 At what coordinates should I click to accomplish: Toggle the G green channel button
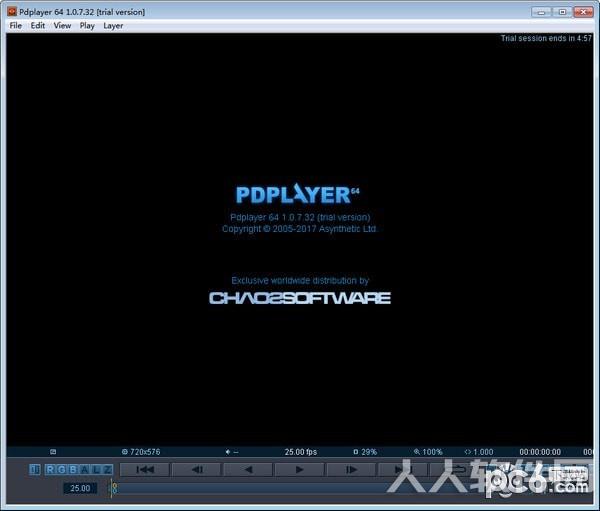62,469
